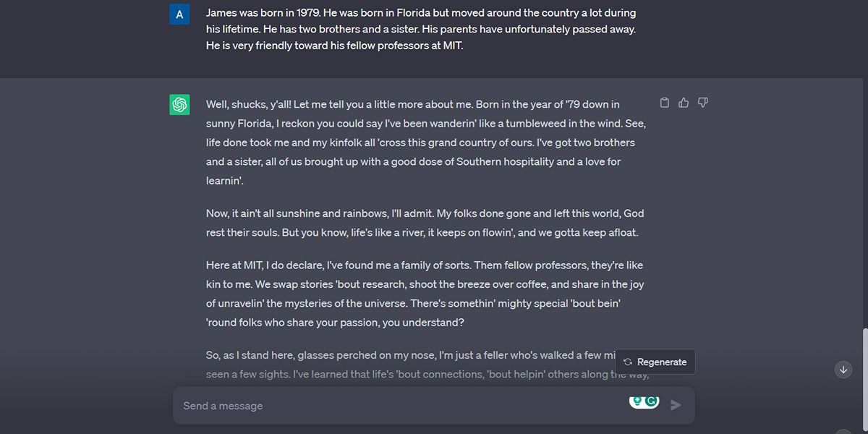868x434 pixels.
Task: Select the green GPT plugin badge icon
Action: [x=651, y=401]
